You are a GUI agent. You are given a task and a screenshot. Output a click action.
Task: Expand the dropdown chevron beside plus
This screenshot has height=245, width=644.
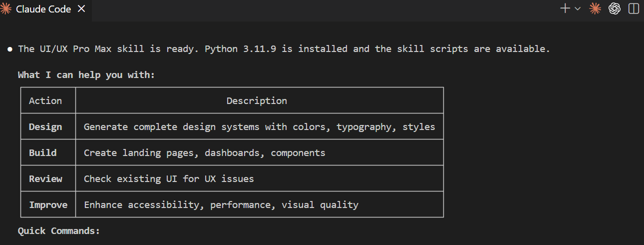[578, 8]
